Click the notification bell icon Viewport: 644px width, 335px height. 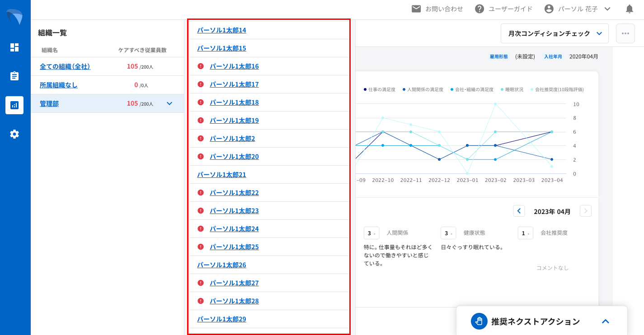point(630,9)
